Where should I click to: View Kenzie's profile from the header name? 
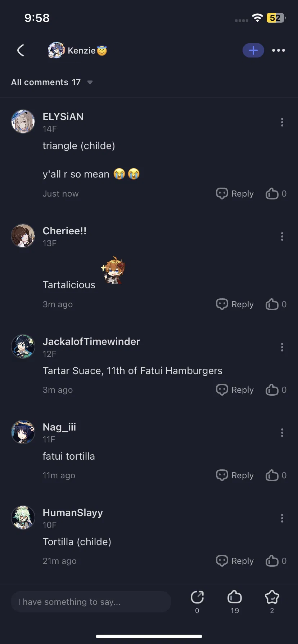pyautogui.click(x=82, y=51)
